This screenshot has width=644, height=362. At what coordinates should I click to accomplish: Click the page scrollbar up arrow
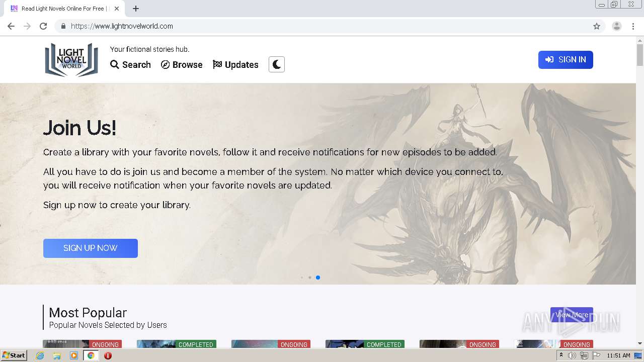[x=640, y=40]
